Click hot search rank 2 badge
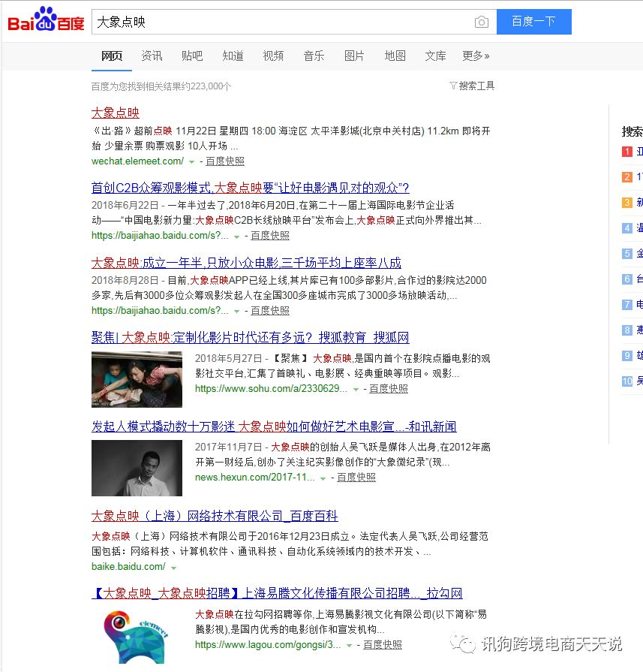Image resolution: width=643 pixels, height=672 pixels. (x=627, y=177)
